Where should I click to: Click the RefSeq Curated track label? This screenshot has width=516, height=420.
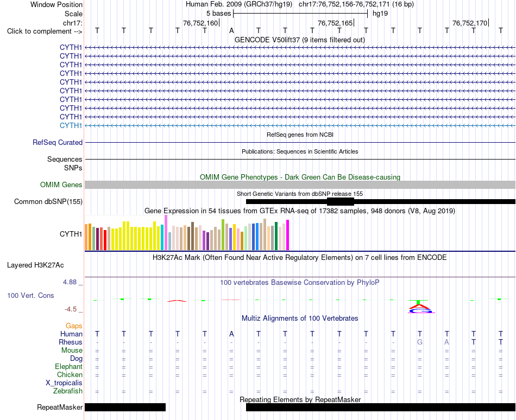pos(58,143)
